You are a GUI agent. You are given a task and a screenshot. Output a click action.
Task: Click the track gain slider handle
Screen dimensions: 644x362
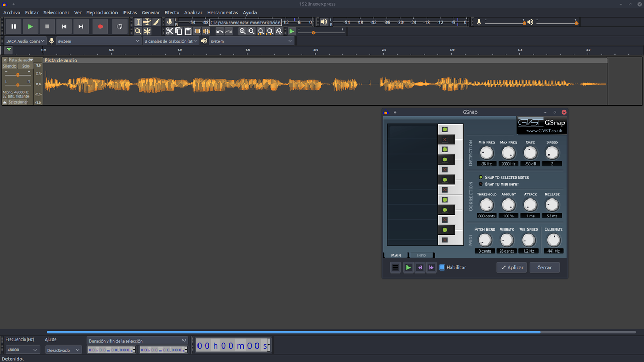18,75
